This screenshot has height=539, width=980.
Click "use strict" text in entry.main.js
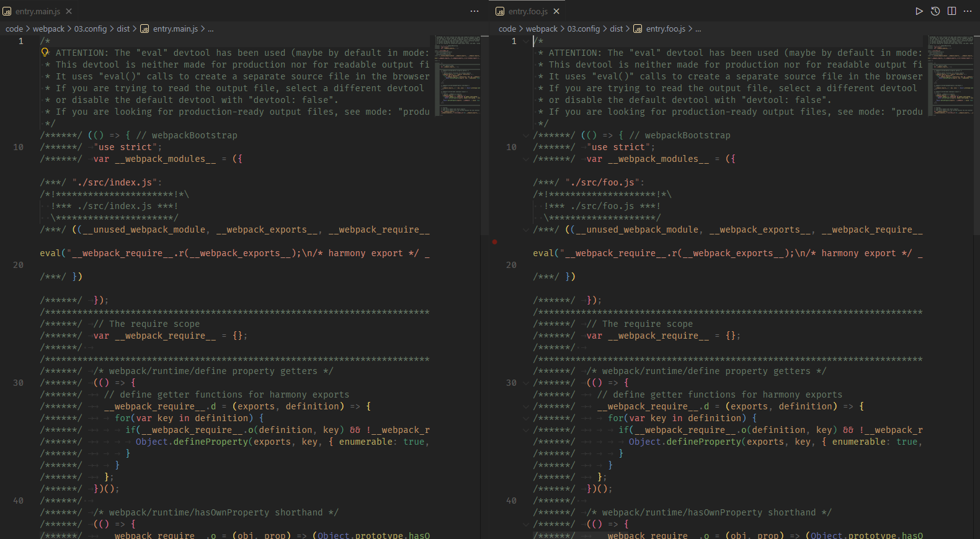[125, 148]
